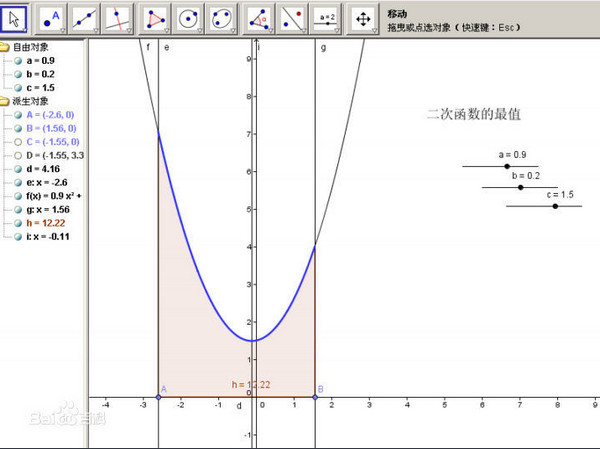Select c = 1.5 in algebra list
The image size is (600, 449).
pos(41,88)
